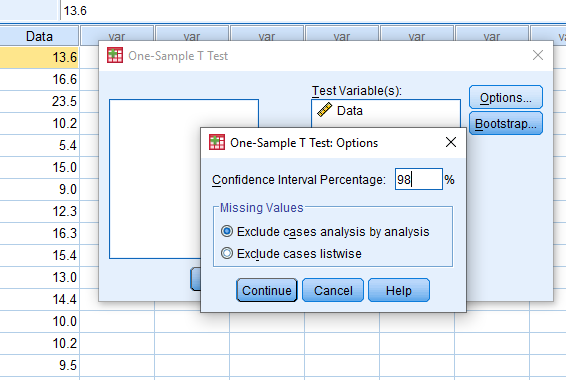Select Exclude cases analysis by analysis

325,231
